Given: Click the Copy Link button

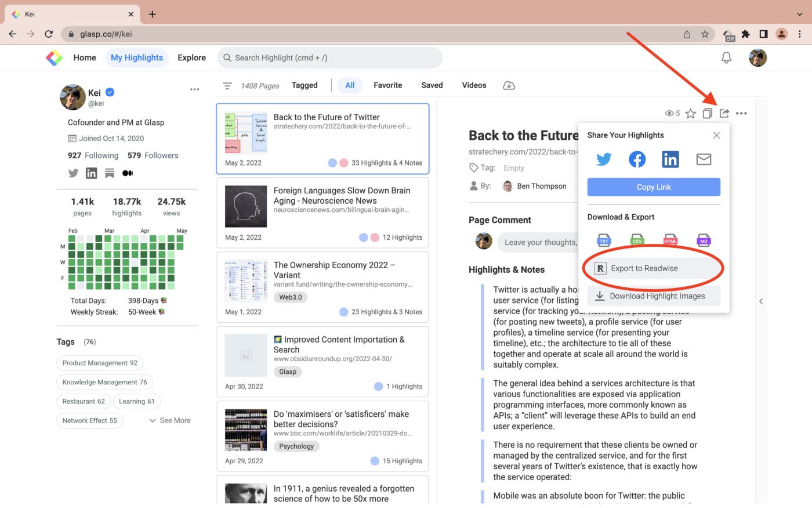Looking at the screenshot, I should tap(654, 187).
